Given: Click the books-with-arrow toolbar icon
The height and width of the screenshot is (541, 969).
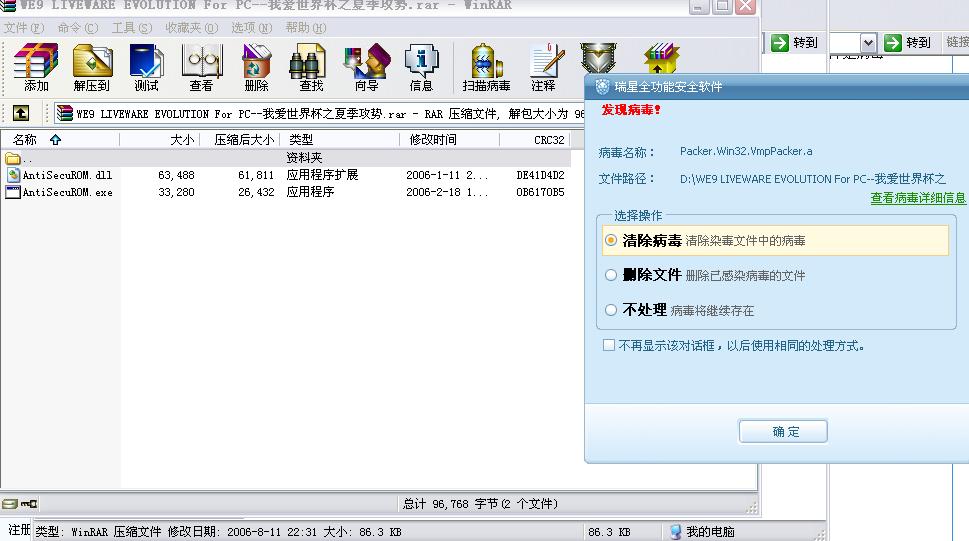Looking at the screenshot, I should pos(661,58).
